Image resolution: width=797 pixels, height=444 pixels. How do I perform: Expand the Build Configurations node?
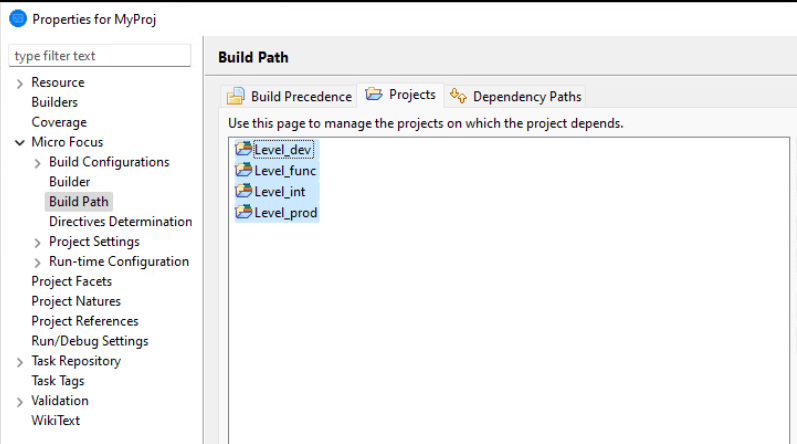[38, 163]
